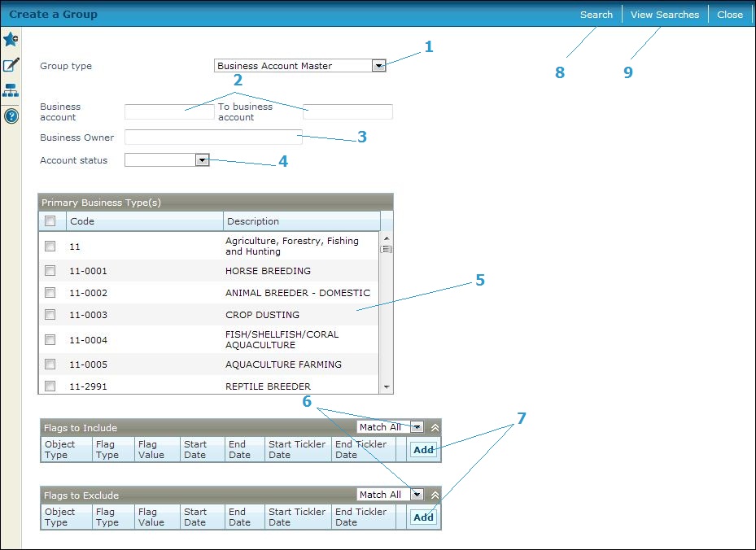Open Match All dropdown in Flags to Include

pos(417,427)
